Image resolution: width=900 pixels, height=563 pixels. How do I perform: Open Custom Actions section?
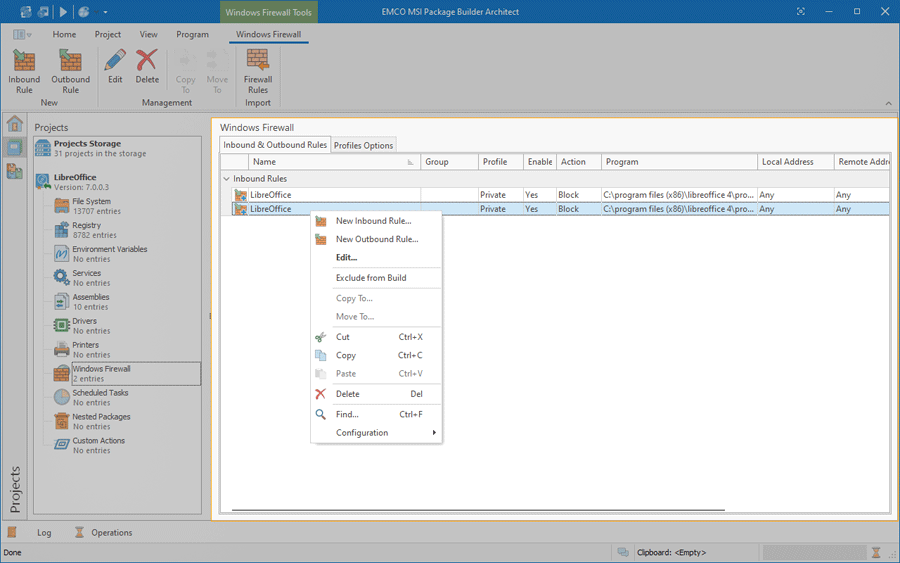pos(90,445)
